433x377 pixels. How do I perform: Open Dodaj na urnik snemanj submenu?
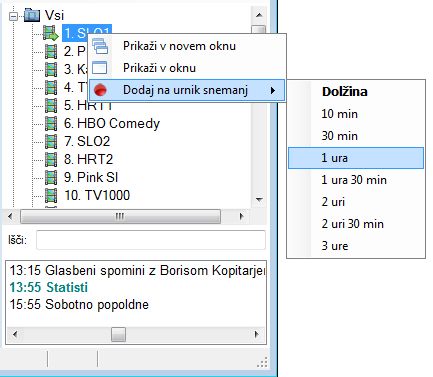tap(187, 90)
